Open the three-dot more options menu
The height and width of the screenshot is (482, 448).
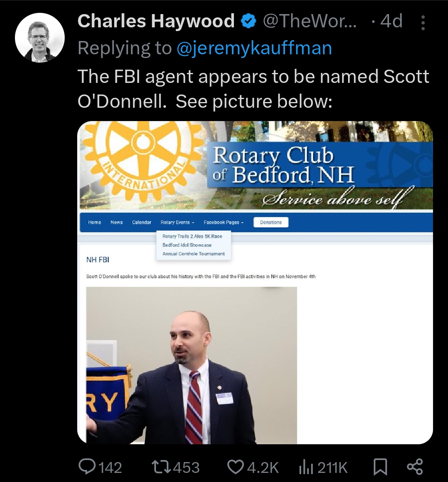pos(423,23)
